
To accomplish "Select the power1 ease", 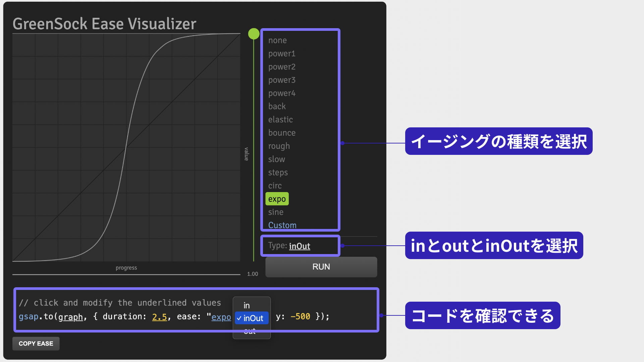I will pyautogui.click(x=282, y=54).
